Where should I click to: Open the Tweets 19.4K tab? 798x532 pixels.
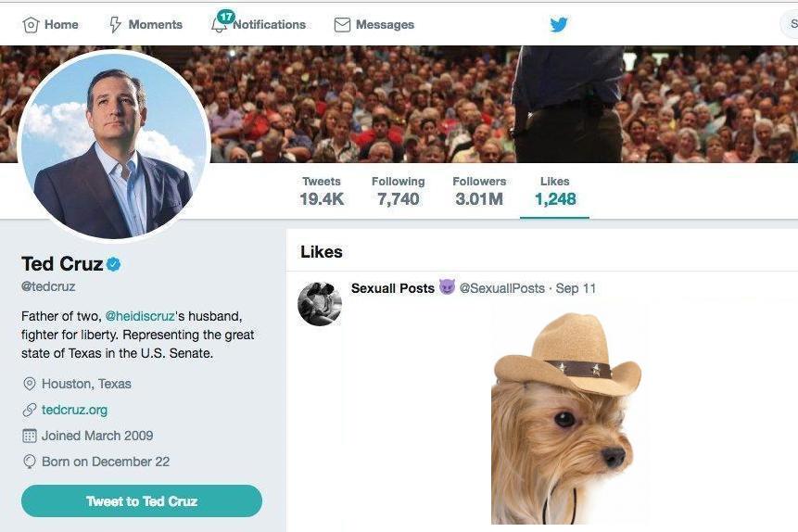click(x=322, y=191)
